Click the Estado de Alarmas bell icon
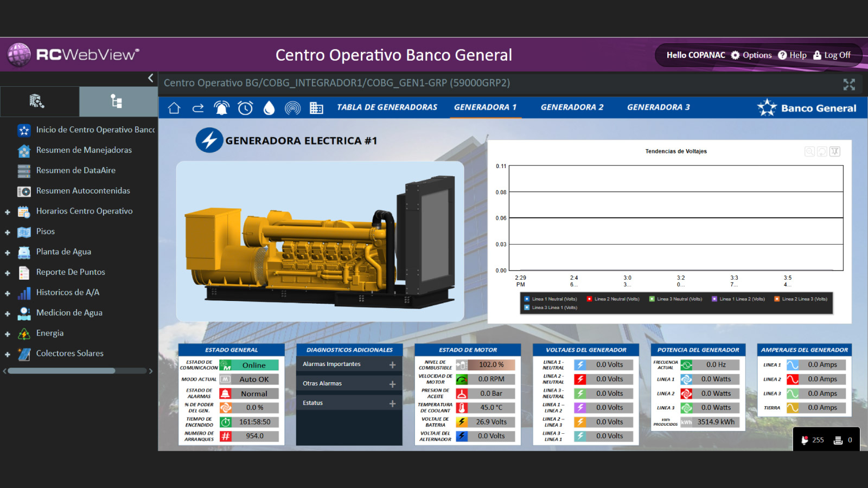The image size is (868, 488). click(x=226, y=394)
